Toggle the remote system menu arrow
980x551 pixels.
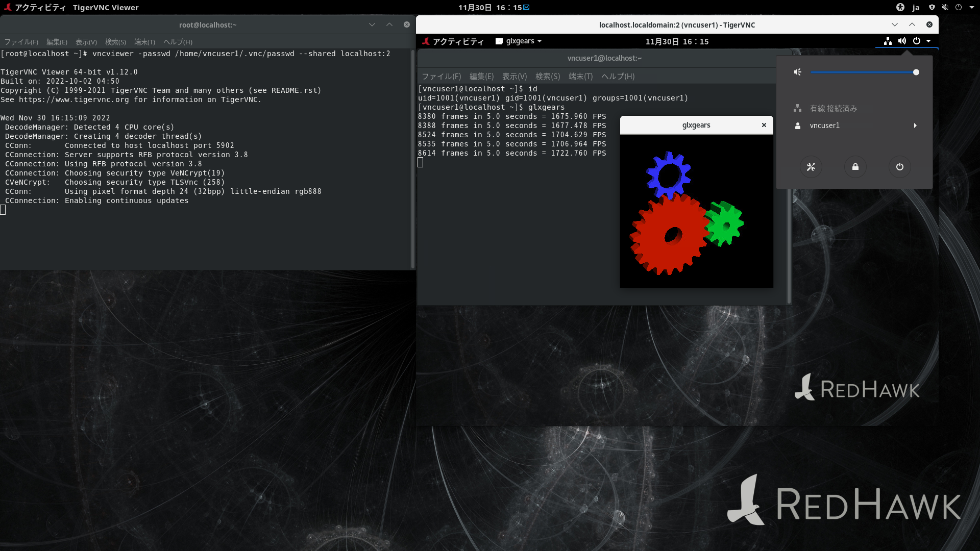coord(928,41)
